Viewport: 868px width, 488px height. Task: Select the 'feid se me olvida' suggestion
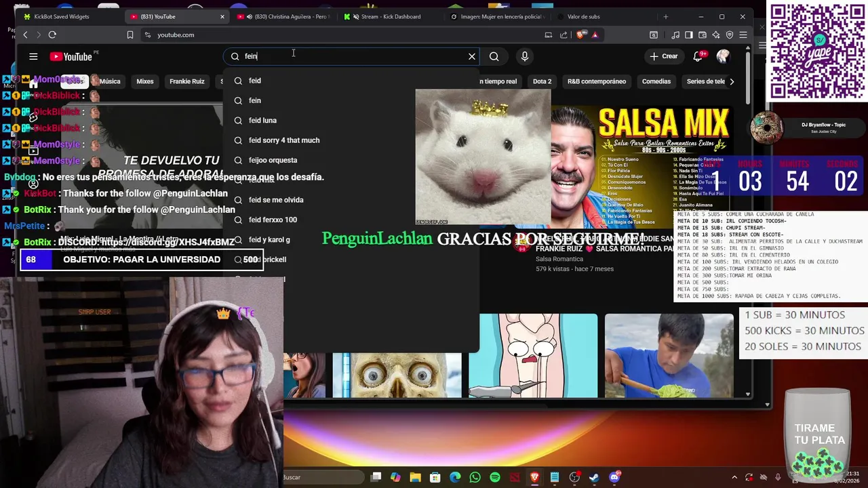click(x=351, y=200)
